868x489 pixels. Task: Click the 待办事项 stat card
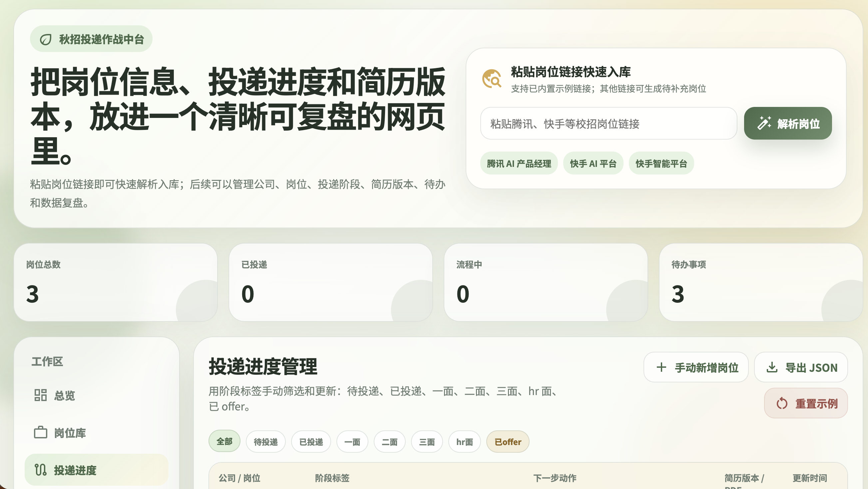click(761, 282)
